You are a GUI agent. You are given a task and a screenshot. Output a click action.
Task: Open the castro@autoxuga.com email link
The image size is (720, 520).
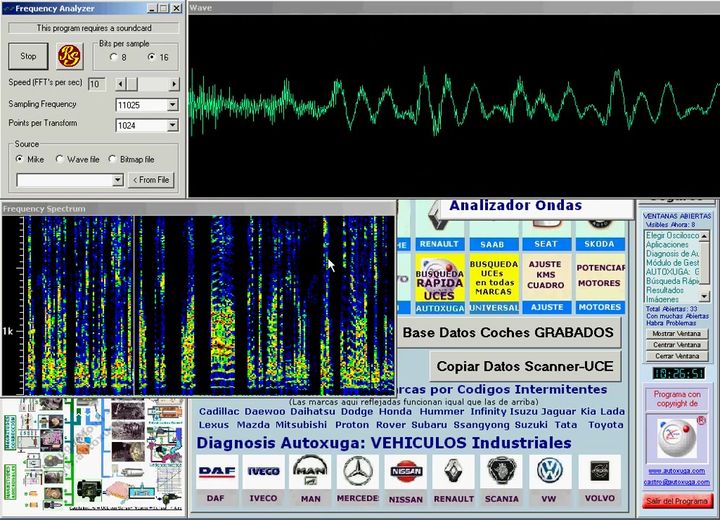pos(677,482)
